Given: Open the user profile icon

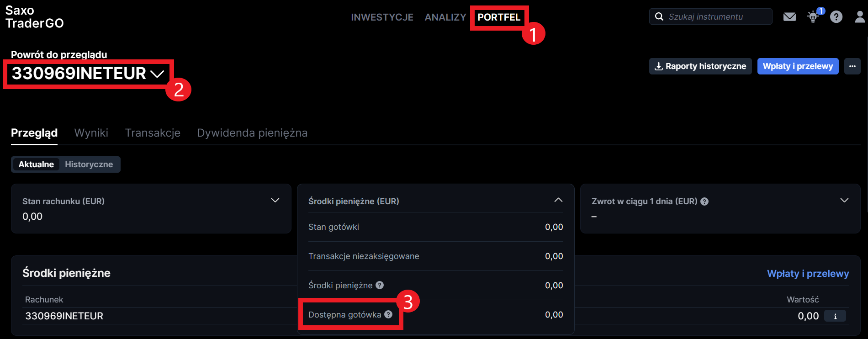Looking at the screenshot, I should click(x=860, y=17).
